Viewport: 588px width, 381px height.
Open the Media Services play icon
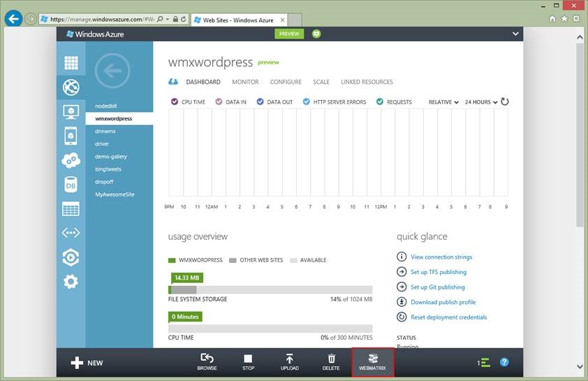tap(71, 257)
